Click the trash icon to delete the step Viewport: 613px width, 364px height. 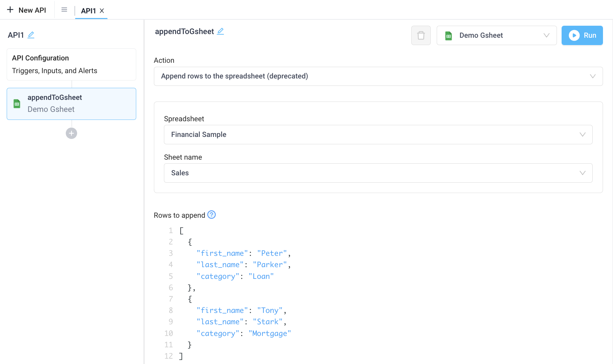pos(421,35)
